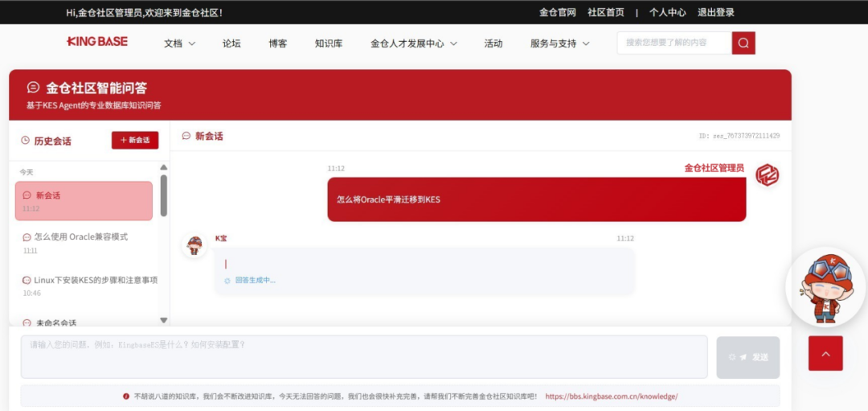868x411 pixels.
Task: Open the KINGBASE logo homepage
Action: tap(97, 42)
